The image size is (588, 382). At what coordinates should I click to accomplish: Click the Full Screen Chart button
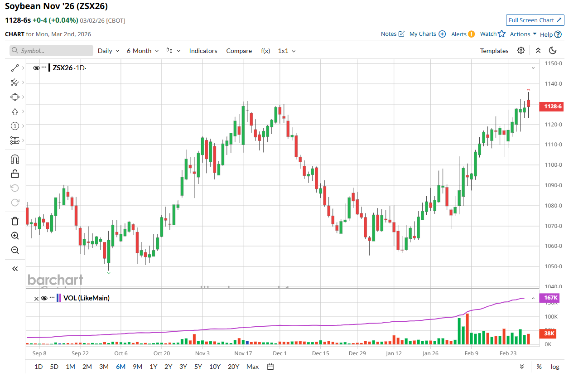[535, 20]
